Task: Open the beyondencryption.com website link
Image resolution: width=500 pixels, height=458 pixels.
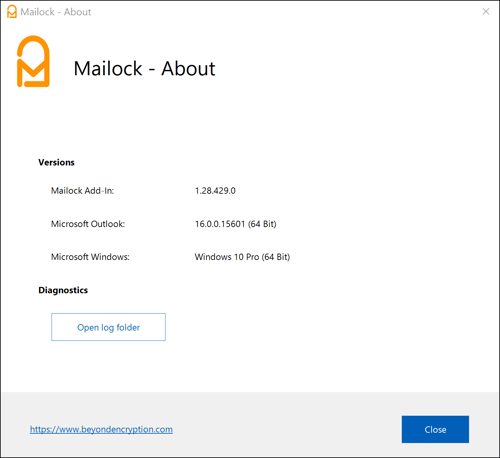Action: coord(101,429)
